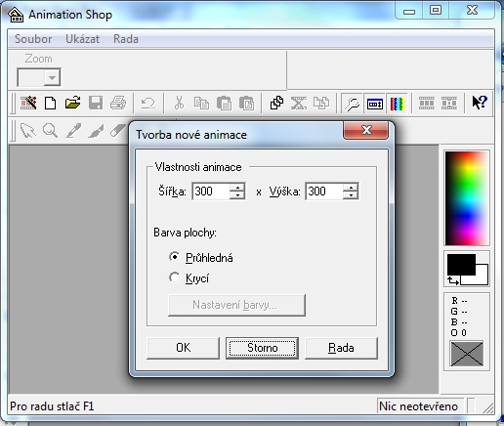Click the Print icon in toolbar
This screenshot has width=504, height=426.
click(x=118, y=104)
